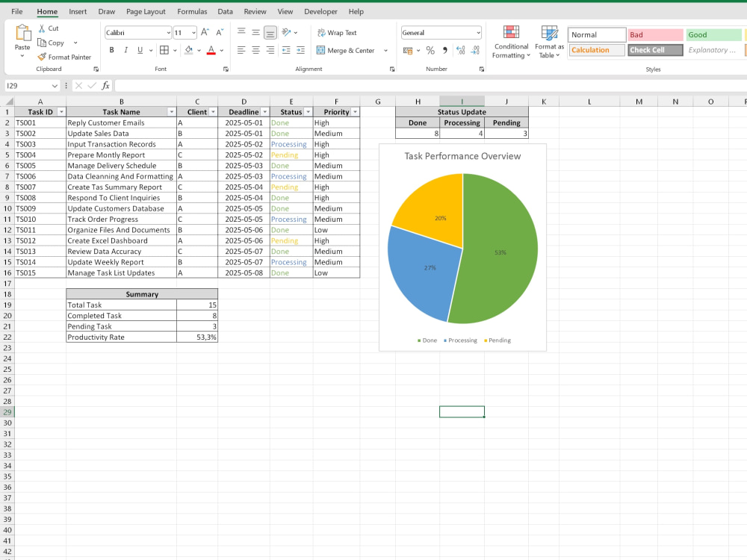Click the Copy icon
Image resolution: width=747 pixels, height=560 pixels.
pyautogui.click(x=42, y=43)
